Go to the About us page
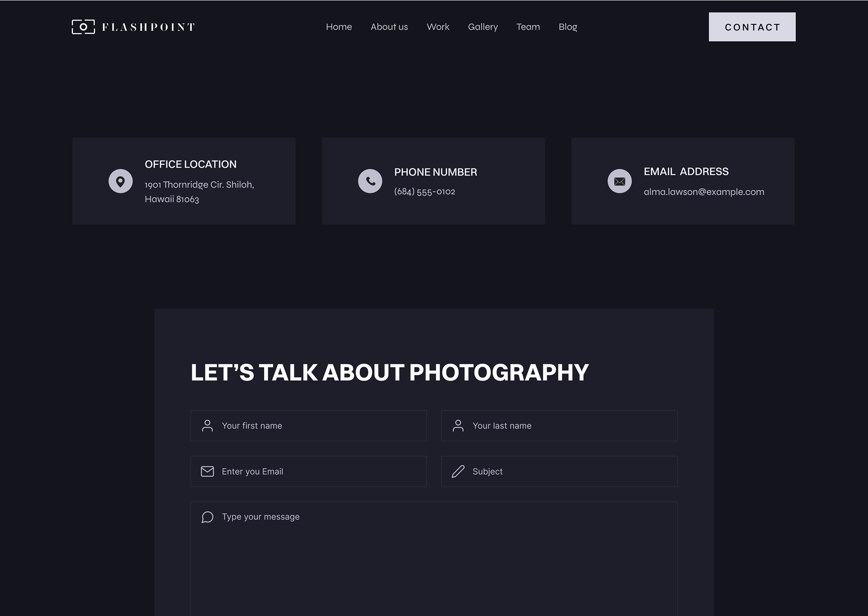Screen dimensions: 868x616 coord(389,27)
